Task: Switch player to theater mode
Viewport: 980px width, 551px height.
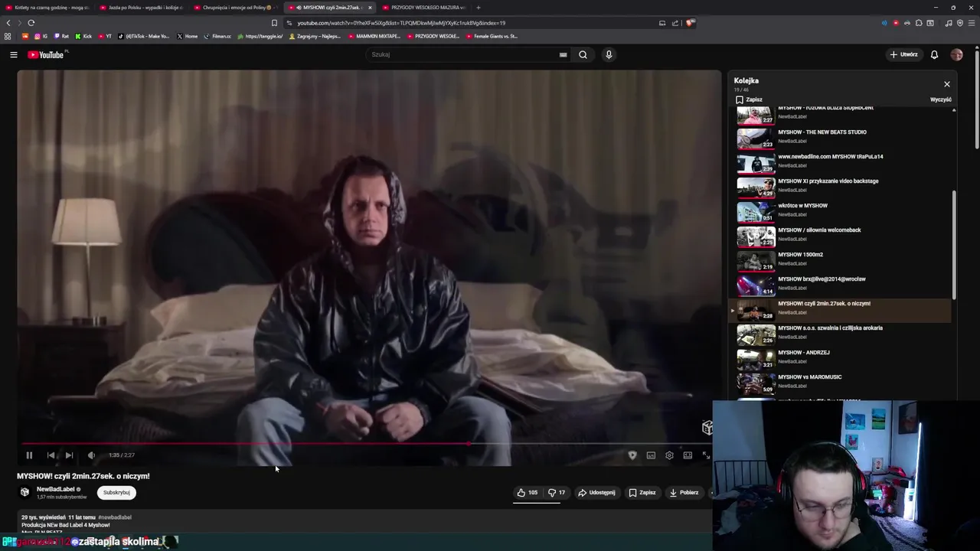Action: 688,455
